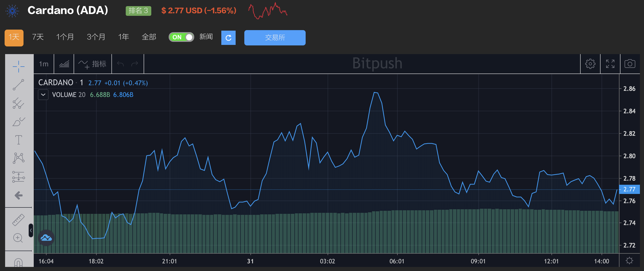The height and width of the screenshot is (271, 644).
Task: Undo the last chart action
Action: 120,64
